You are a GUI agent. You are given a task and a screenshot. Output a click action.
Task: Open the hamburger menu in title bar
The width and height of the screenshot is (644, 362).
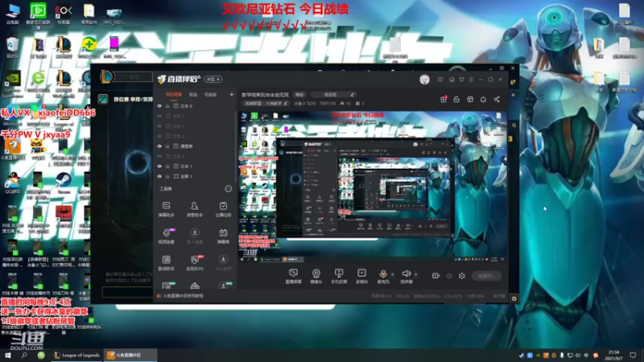[x=471, y=80]
